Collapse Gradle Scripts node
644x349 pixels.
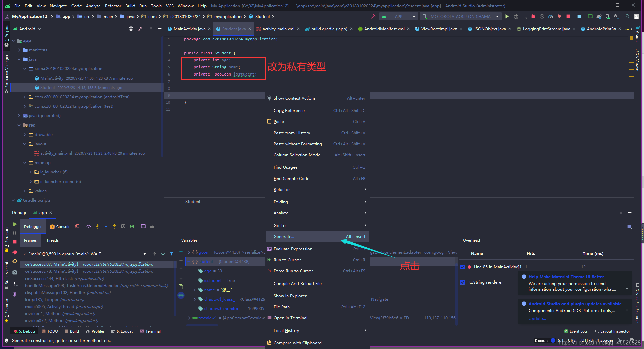[x=13, y=200]
